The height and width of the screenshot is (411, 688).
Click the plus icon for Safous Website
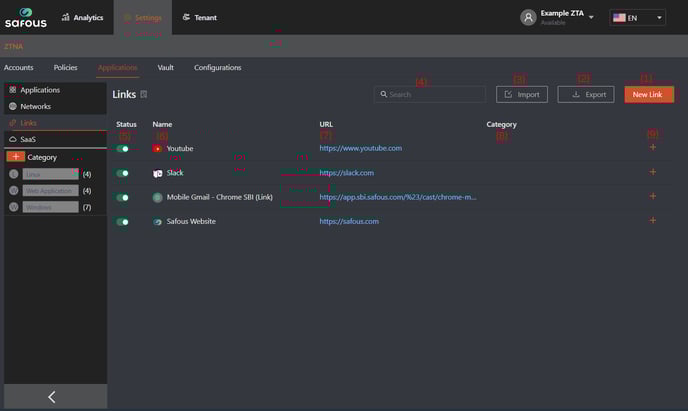[x=652, y=221]
